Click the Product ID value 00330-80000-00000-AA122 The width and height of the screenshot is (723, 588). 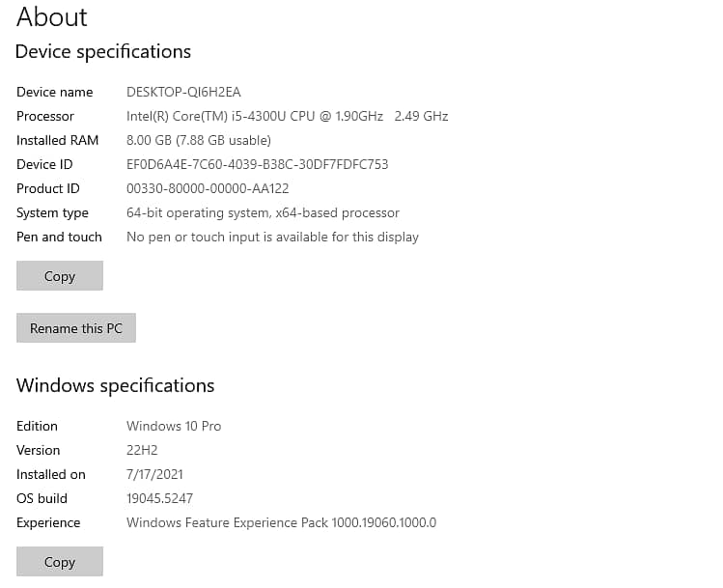[x=208, y=189]
